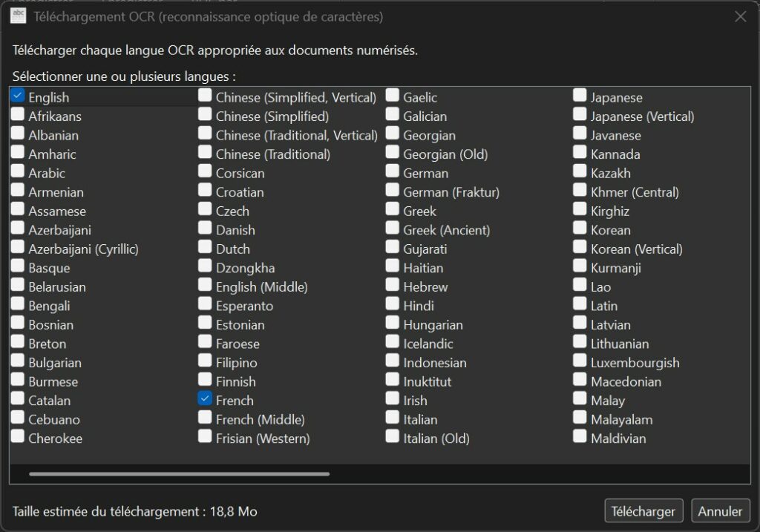
Task: Check Finnish in the language list
Action: 205,381
